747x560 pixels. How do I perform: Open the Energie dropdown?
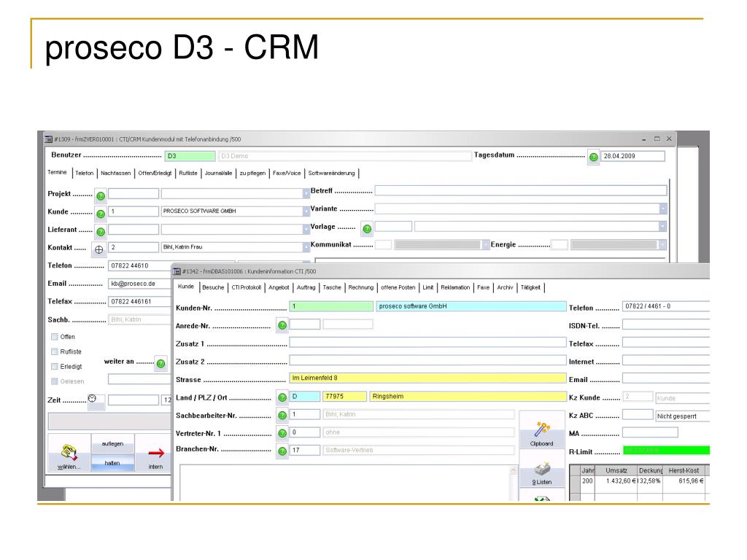point(662,245)
